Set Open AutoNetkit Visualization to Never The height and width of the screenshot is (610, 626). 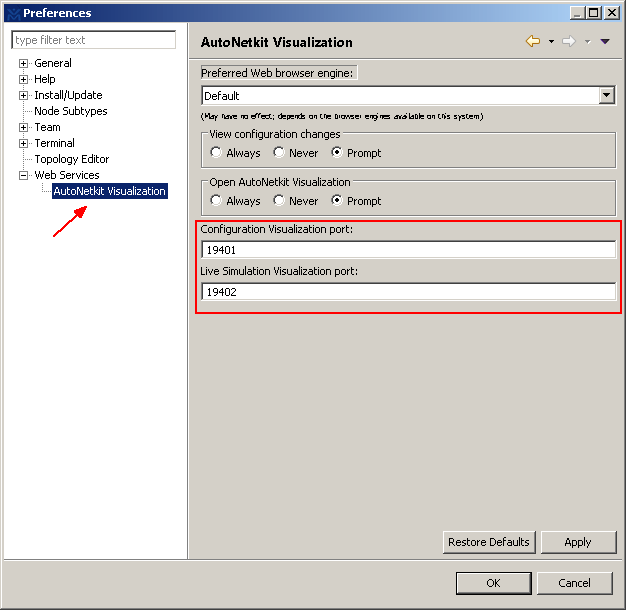pyautogui.click(x=296, y=201)
